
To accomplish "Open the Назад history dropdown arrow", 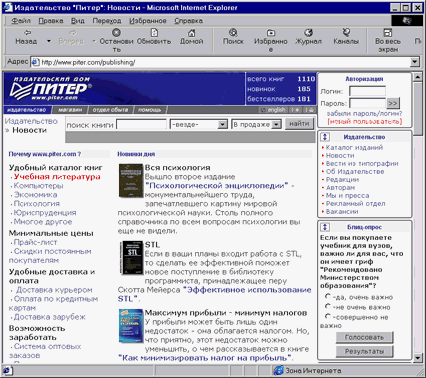I will pyautogui.click(x=49, y=41).
